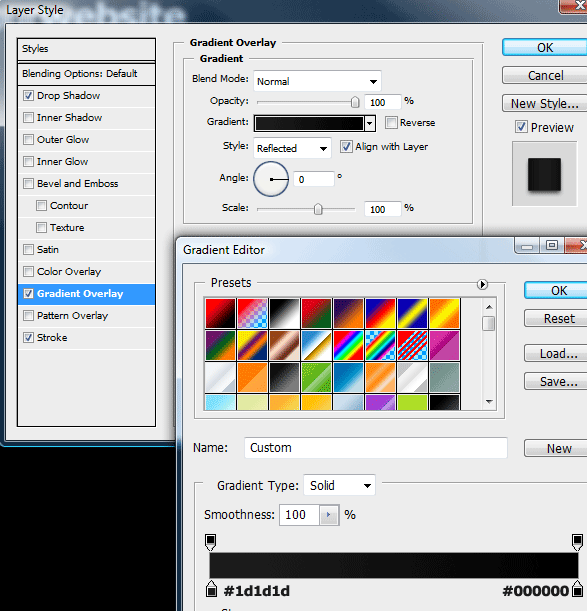Click the Angle dial control

point(271,179)
